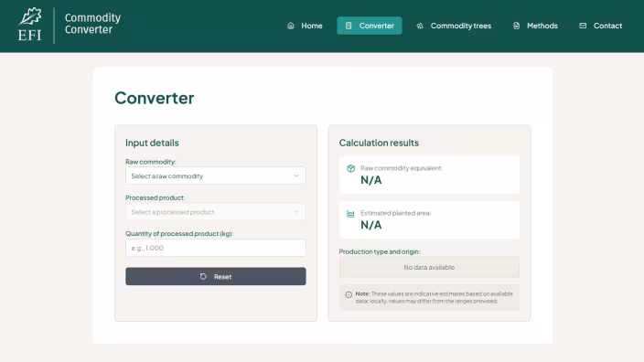Click the raw commodity dropdown chevron
This screenshot has width=644, height=362.
296,176
